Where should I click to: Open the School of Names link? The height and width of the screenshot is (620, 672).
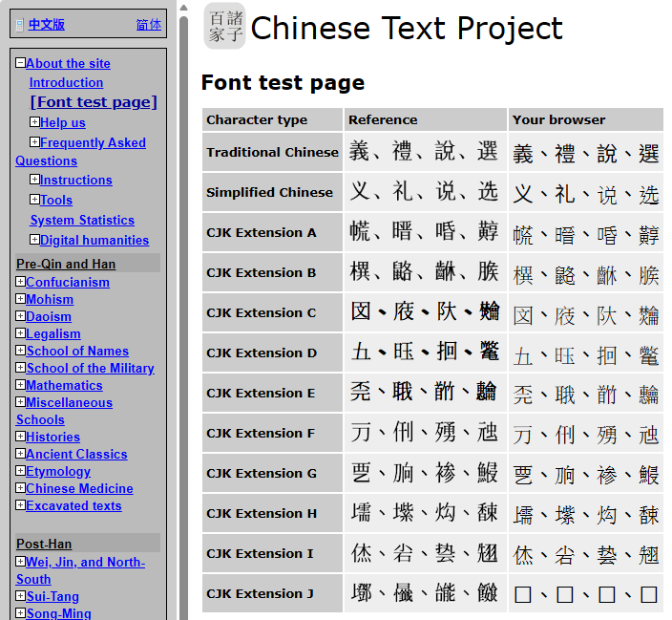coord(77,351)
